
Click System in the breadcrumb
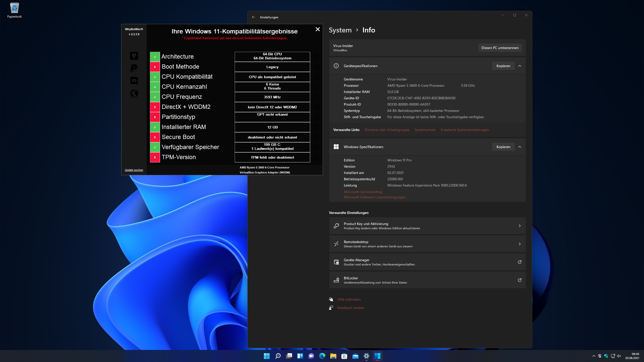tap(340, 30)
